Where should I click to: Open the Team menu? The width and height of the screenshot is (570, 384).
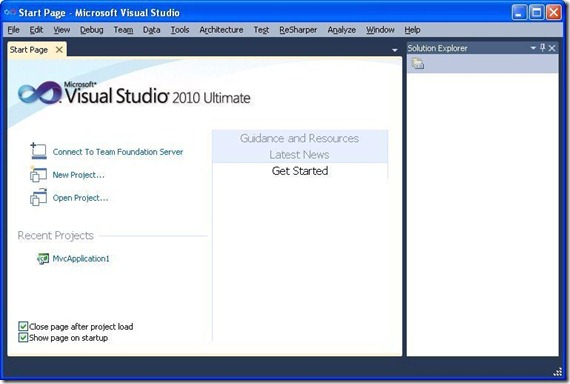pyautogui.click(x=123, y=30)
